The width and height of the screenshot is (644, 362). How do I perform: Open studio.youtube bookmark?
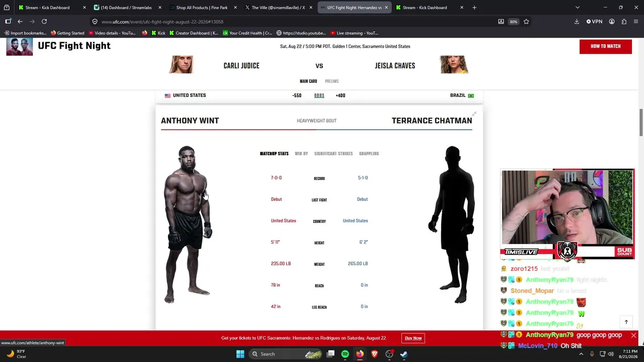(x=301, y=33)
